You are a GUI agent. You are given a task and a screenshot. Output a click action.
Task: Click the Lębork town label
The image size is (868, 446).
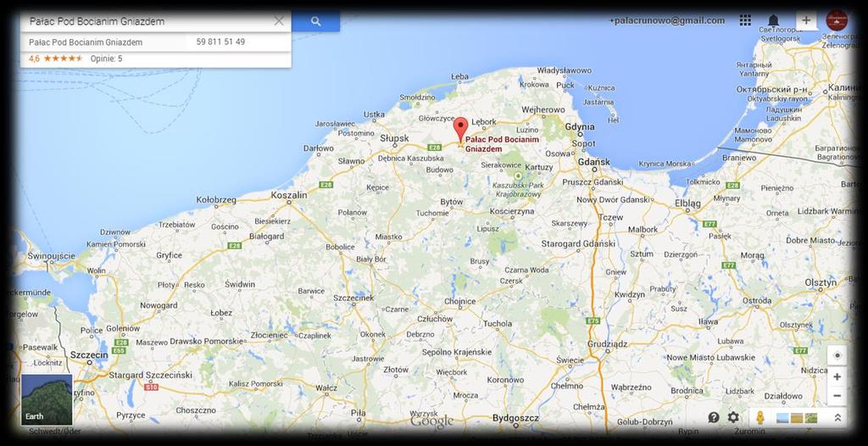pyautogui.click(x=484, y=122)
